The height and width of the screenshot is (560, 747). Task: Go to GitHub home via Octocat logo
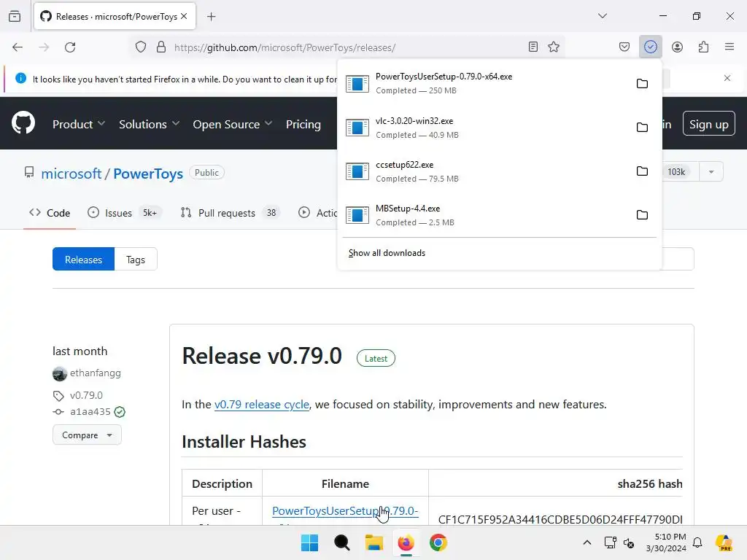(23, 122)
